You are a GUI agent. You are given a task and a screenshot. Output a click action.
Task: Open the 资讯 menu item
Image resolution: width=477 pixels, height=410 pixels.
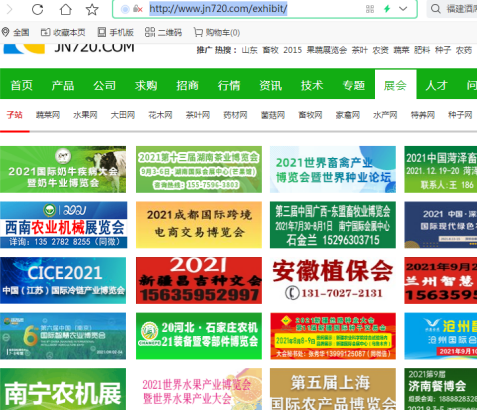pos(271,85)
